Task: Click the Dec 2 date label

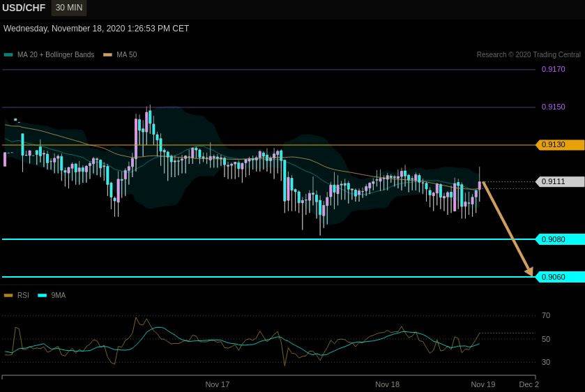Action: pos(529,384)
